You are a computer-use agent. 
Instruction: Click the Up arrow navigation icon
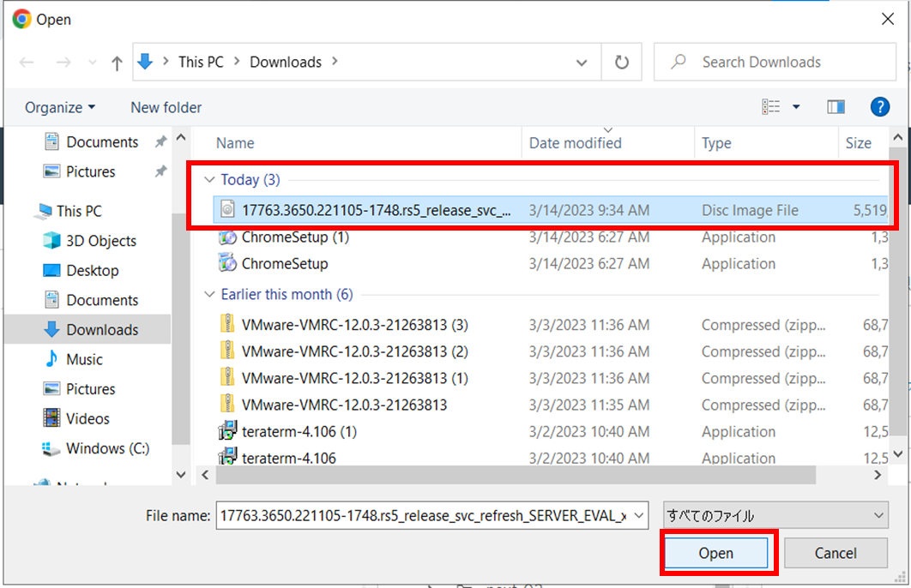118,63
